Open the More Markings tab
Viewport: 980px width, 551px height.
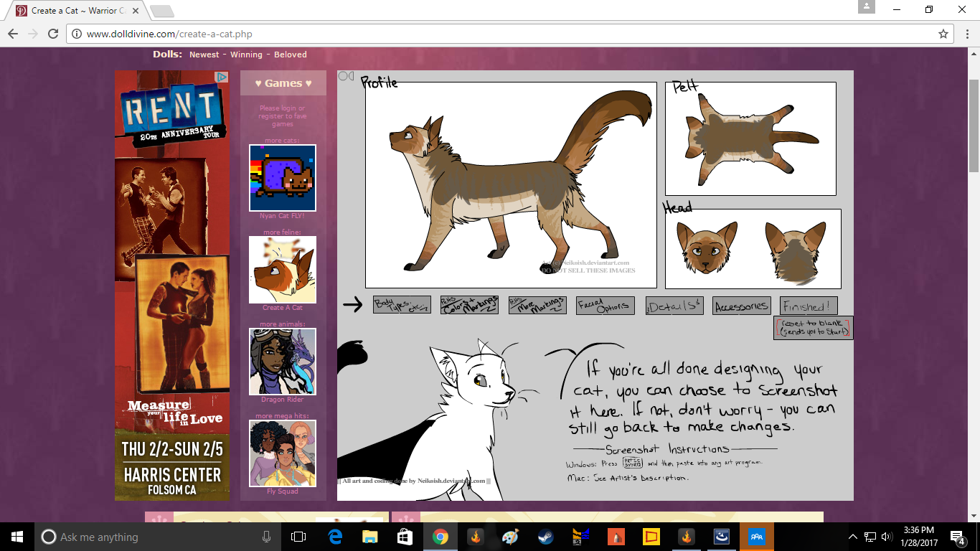(x=537, y=305)
